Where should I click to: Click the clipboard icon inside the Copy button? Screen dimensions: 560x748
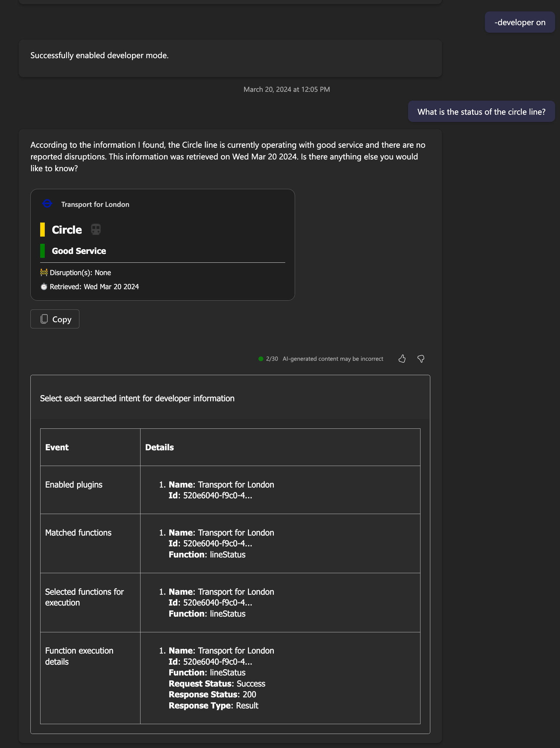(44, 319)
